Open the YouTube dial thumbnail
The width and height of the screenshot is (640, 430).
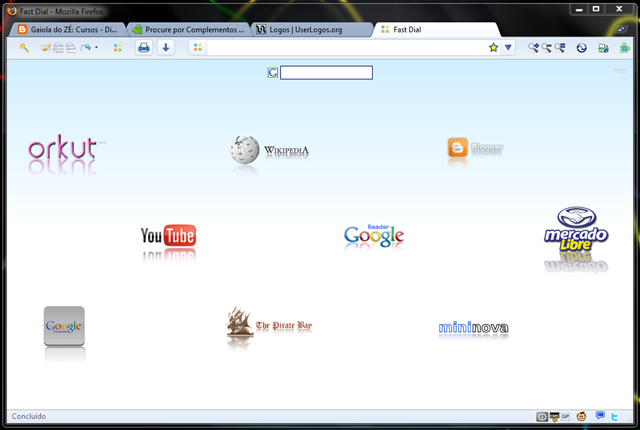[168, 242]
